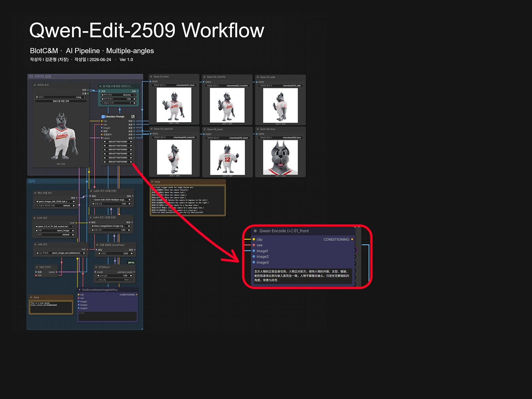
Task: Increase the CFGNorm strength value arrow
Action: [131, 276]
